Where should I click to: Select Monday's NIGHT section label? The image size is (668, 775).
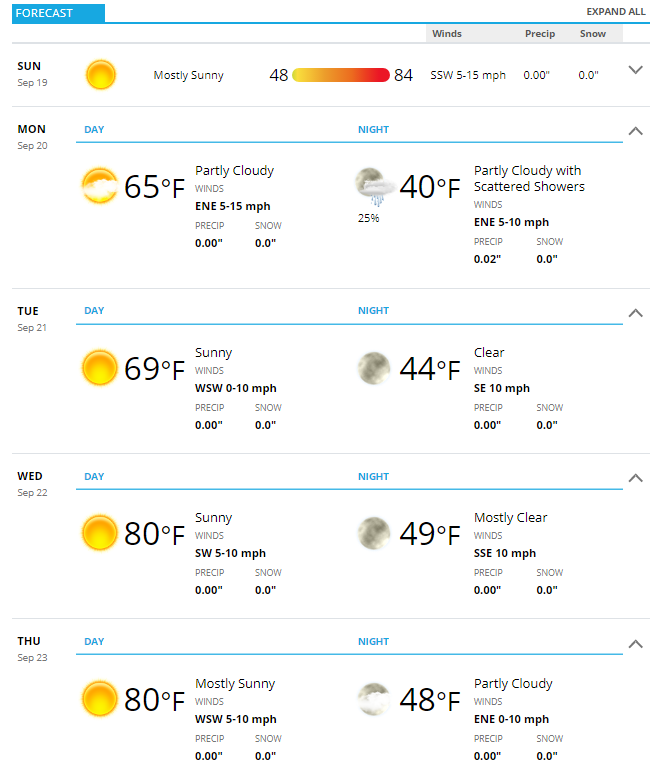point(374,129)
